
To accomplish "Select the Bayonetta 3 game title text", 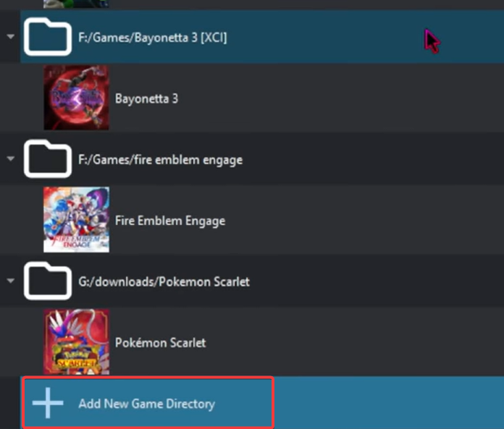I will 146,98.
